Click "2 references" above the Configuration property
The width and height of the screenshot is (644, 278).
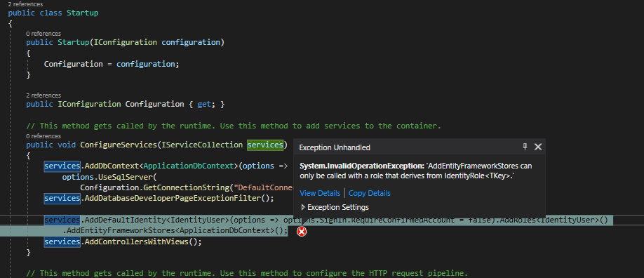click(x=43, y=95)
